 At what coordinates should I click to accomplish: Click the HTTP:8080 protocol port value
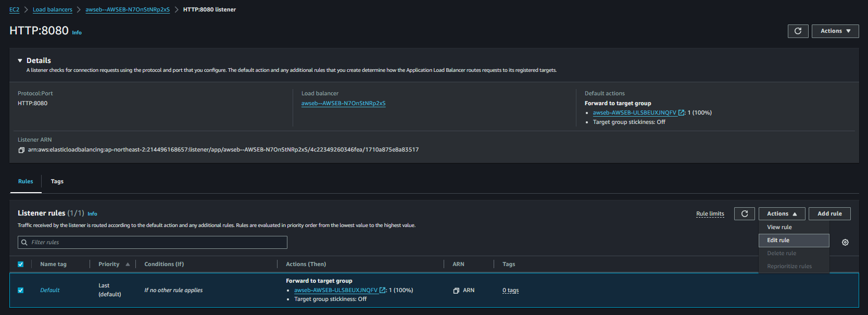(32, 103)
